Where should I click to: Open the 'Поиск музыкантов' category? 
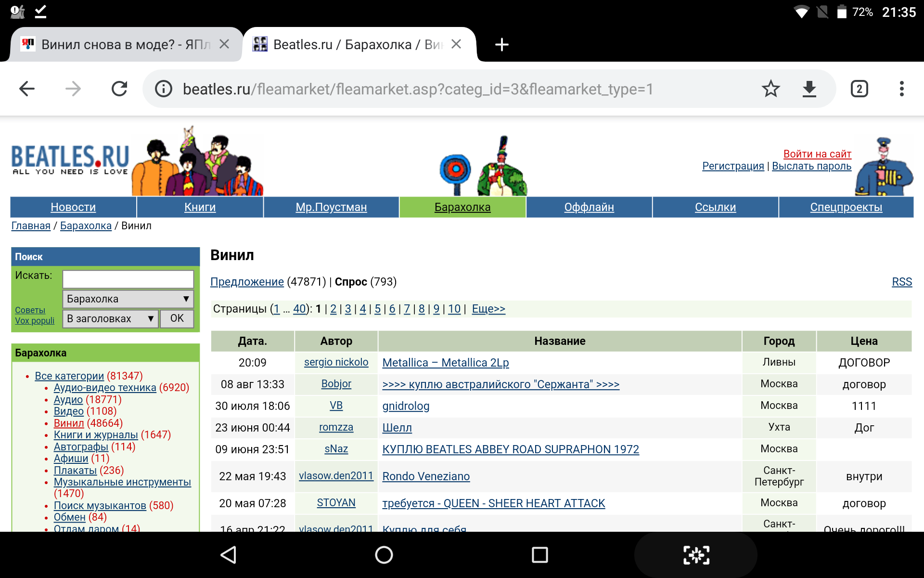coord(100,506)
